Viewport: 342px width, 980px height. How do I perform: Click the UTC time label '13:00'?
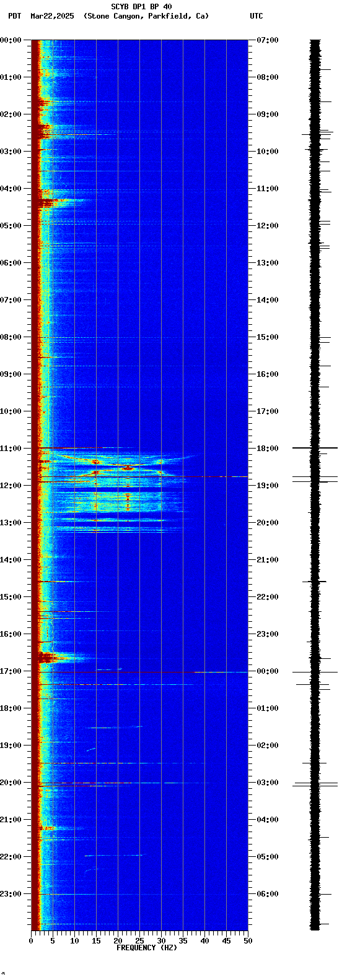pyautogui.click(x=267, y=262)
